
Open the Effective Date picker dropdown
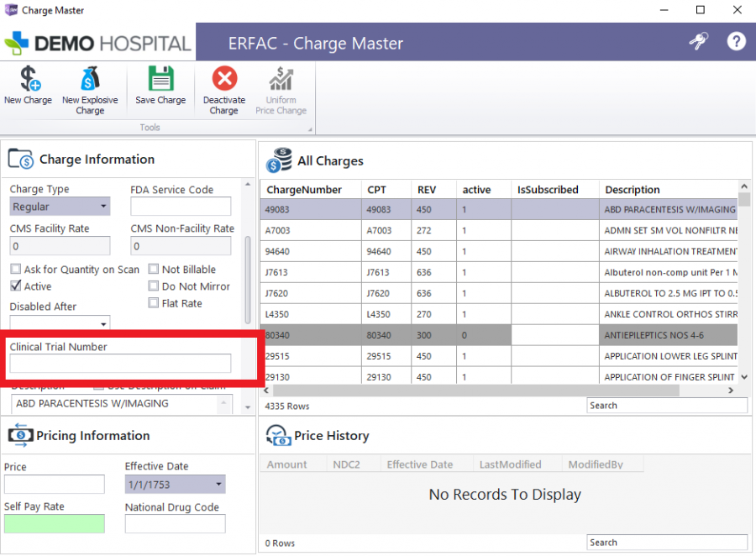(x=219, y=484)
